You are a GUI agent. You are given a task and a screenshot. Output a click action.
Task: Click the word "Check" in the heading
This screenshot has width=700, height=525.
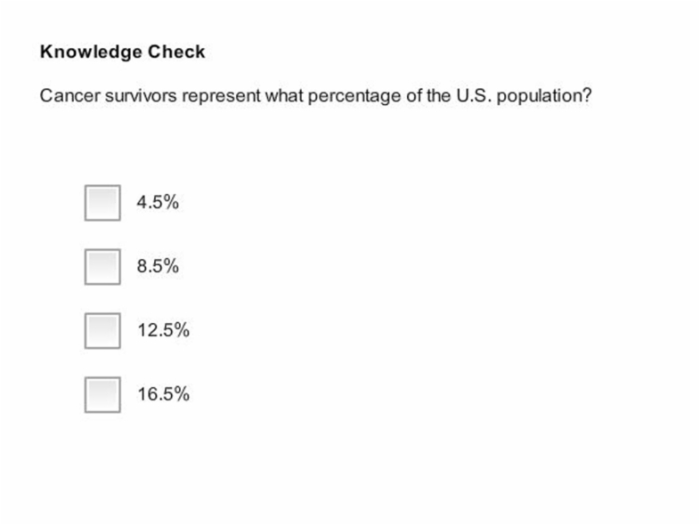tap(176, 51)
